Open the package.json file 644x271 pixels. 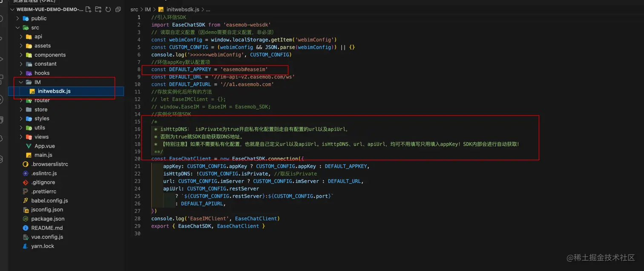(48, 219)
